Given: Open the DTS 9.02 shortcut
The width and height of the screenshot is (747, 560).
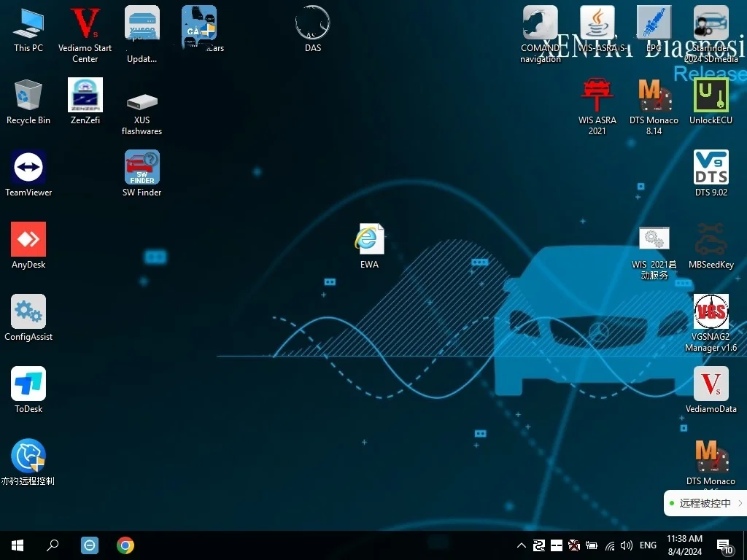Looking at the screenshot, I should point(711,174).
